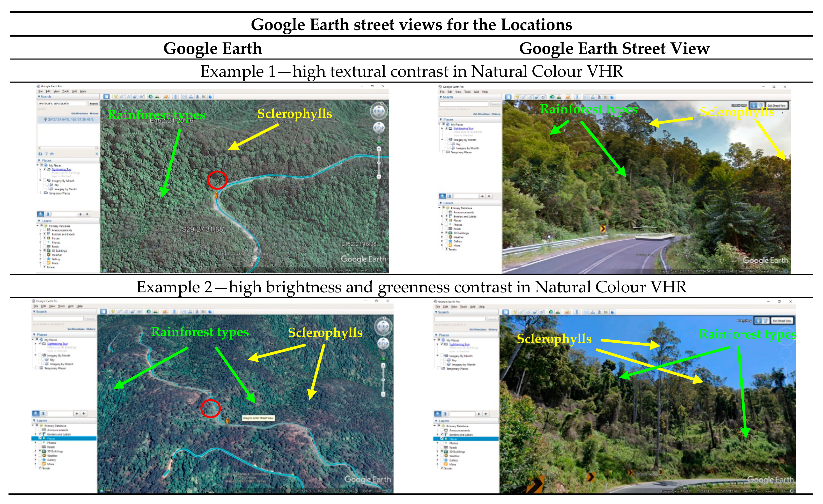Click the Email toolbar icon
The width and height of the screenshot is (823, 504).
[x=184, y=97]
